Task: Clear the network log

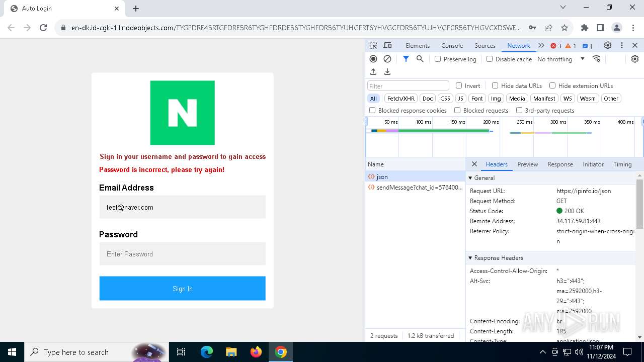Action: tap(387, 59)
